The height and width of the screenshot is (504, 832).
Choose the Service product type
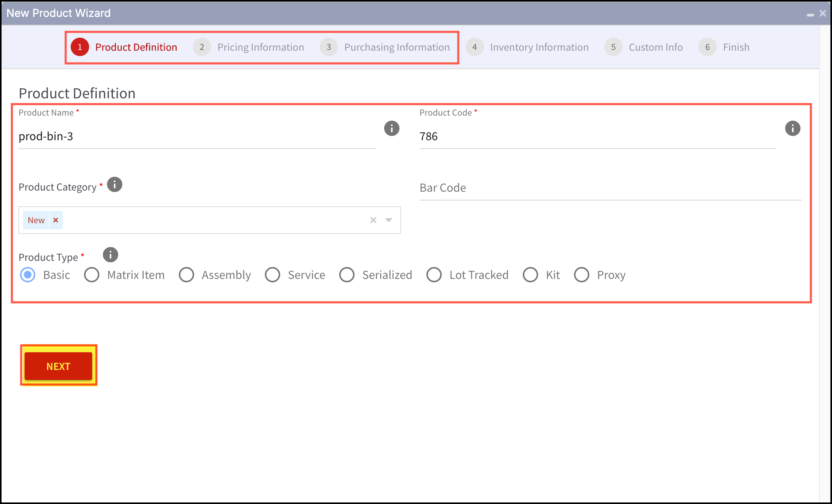click(272, 275)
